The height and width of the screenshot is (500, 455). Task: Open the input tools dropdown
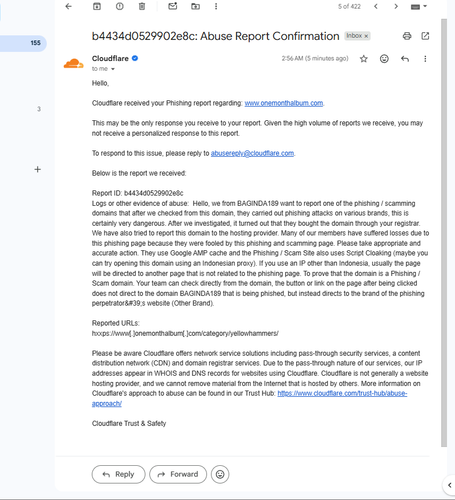(x=419, y=6)
